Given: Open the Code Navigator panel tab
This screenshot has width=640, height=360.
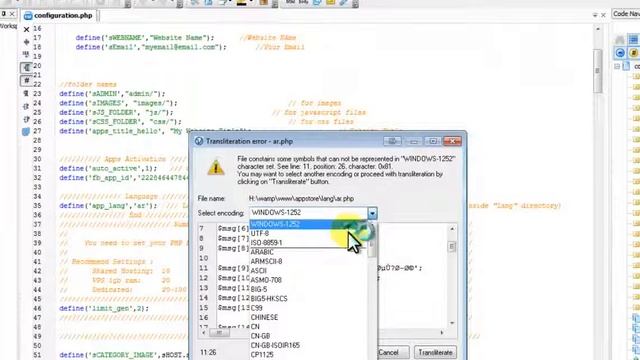Looking at the screenshot, I should (x=626, y=14).
